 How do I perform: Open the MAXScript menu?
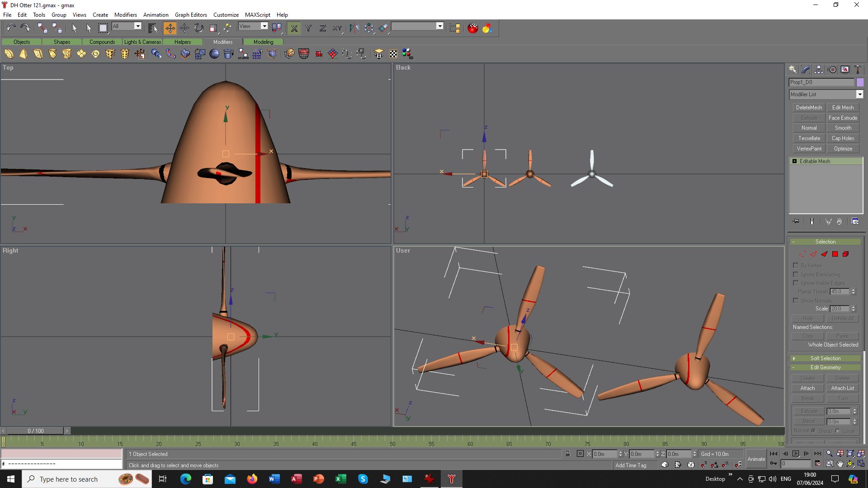(257, 14)
